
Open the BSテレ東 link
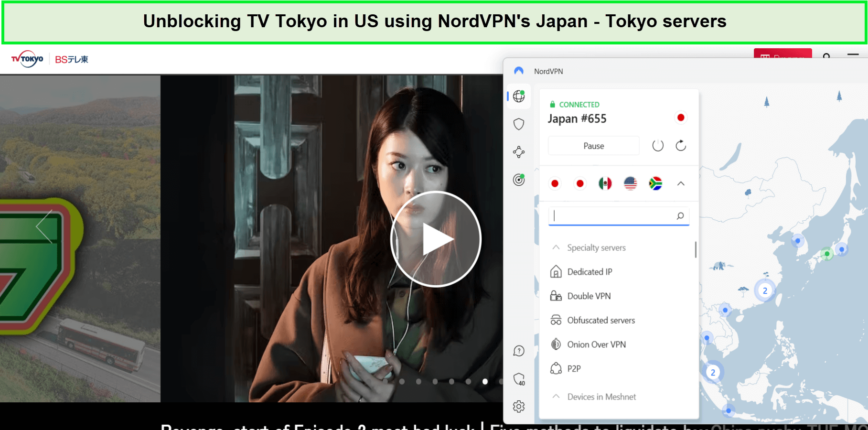tap(72, 59)
